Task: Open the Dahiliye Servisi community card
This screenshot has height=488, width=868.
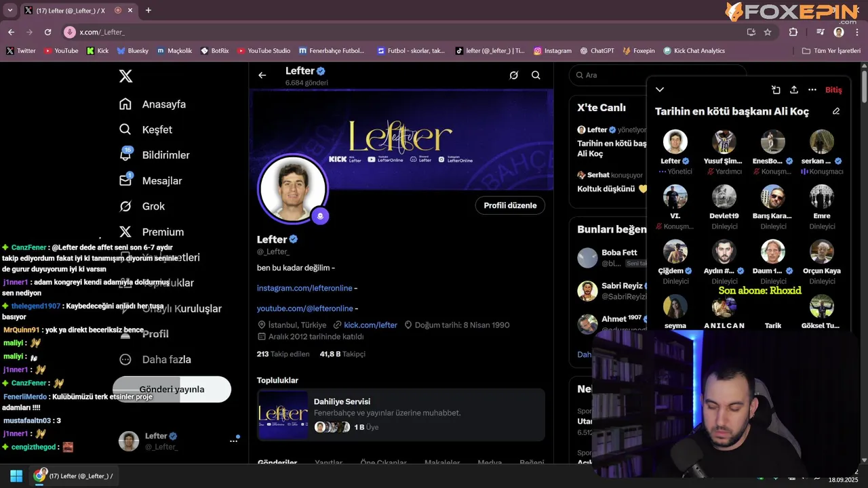Action: [401, 415]
